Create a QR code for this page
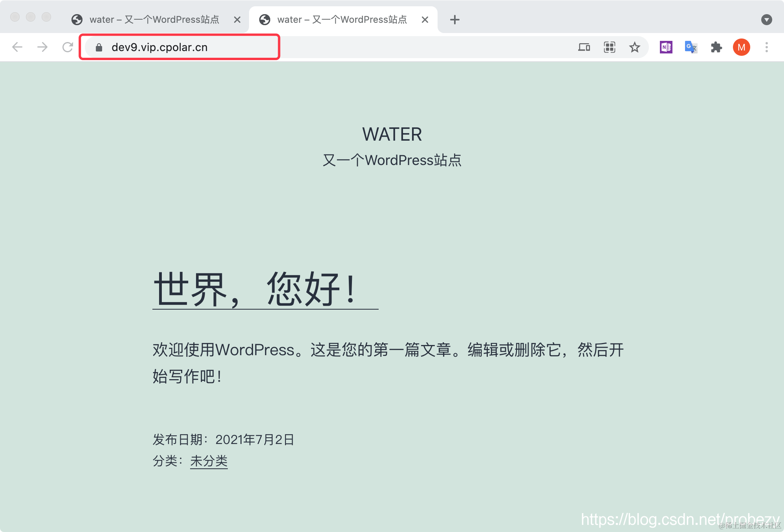Image resolution: width=784 pixels, height=532 pixels. pos(609,47)
